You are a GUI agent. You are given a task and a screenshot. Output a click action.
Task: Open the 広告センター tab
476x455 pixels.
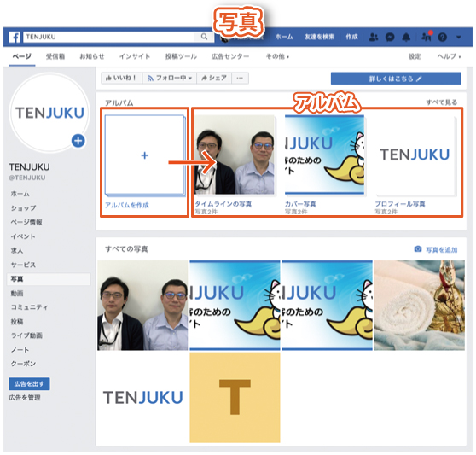[230, 56]
